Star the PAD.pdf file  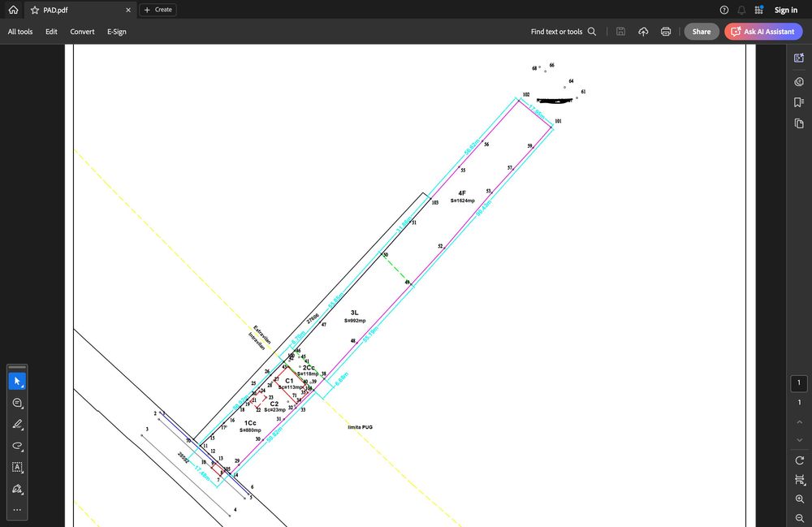[x=35, y=10]
